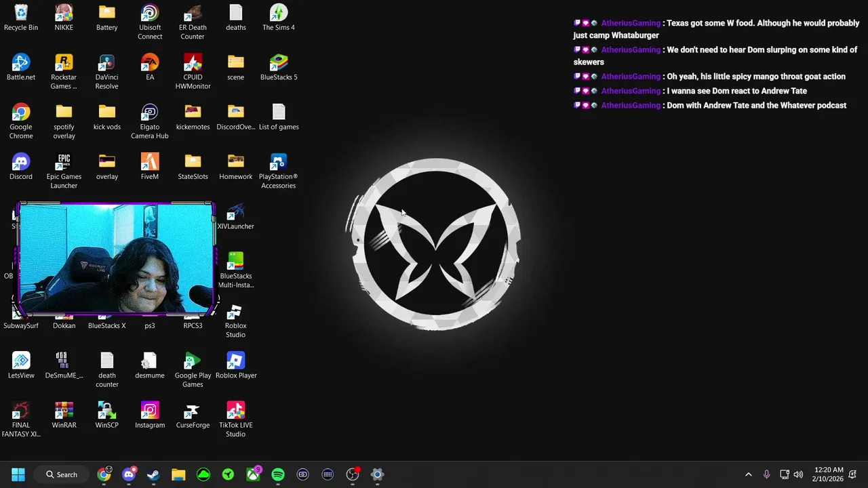Open OBS Studio from the taskbar

353,474
